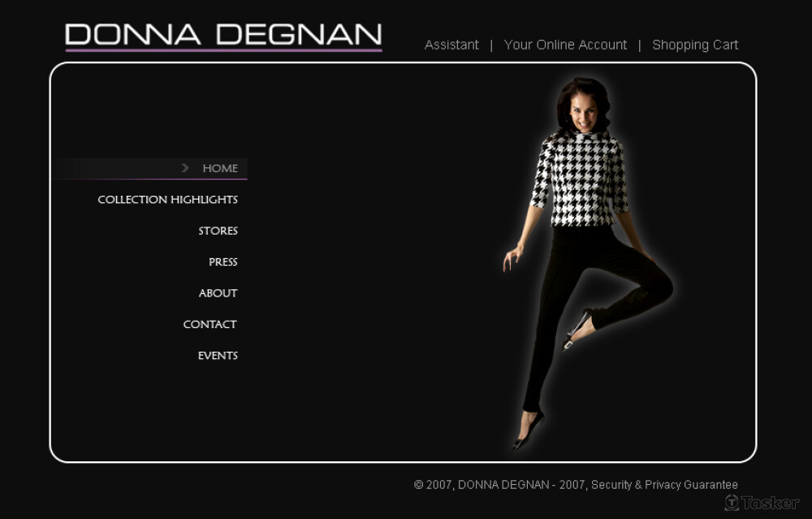Click the purple underline beneath the logo
Viewport: 812px width, 519px height.
pyautogui.click(x=224, y=50)
